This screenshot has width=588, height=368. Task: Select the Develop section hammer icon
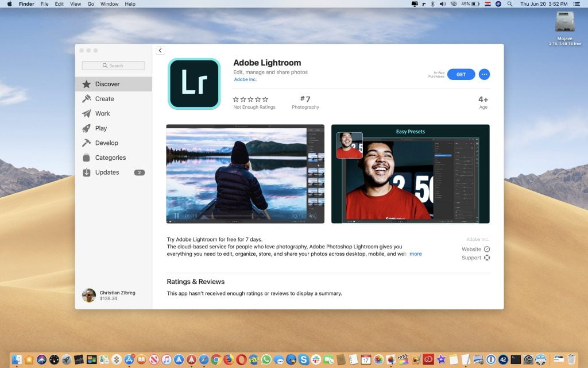pyautogui.click(x=87, y=143)
